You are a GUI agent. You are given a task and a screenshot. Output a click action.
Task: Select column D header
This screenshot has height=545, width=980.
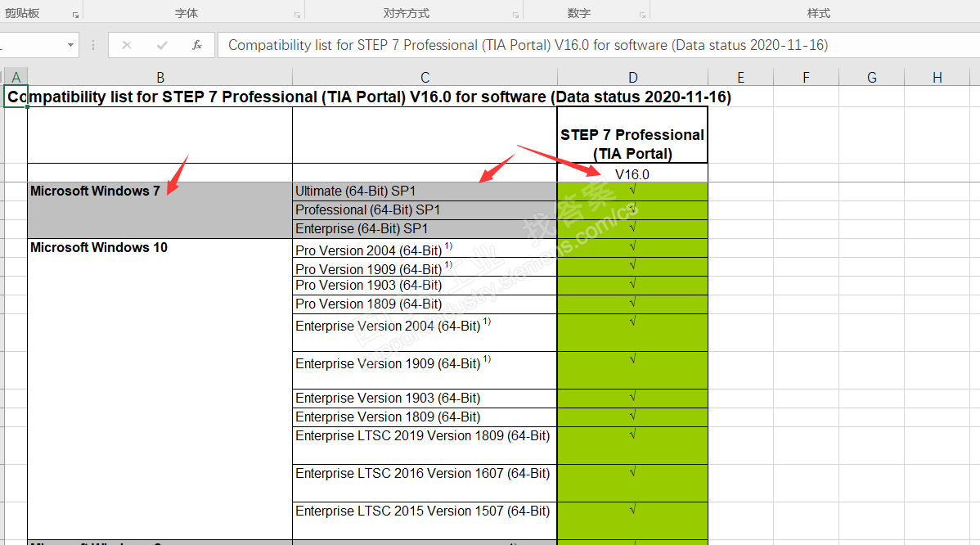coord(632,77)
